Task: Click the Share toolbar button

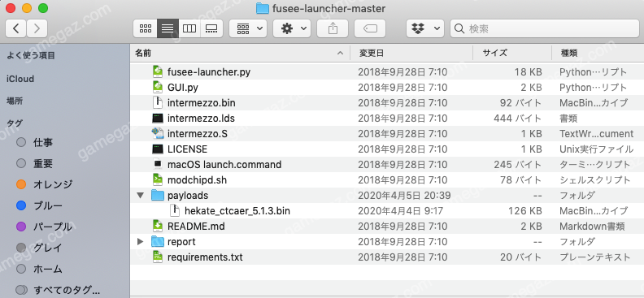Action: click(333, 28)
